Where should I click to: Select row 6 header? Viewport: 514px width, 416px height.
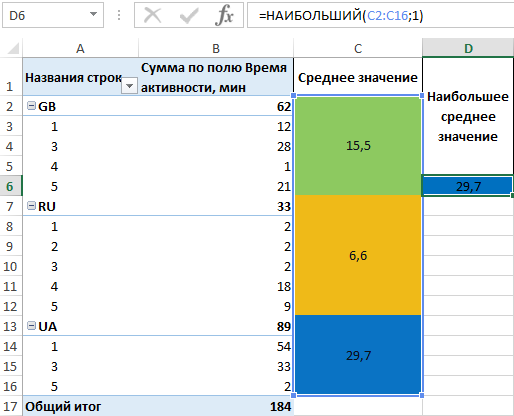(x=11, y=186)
